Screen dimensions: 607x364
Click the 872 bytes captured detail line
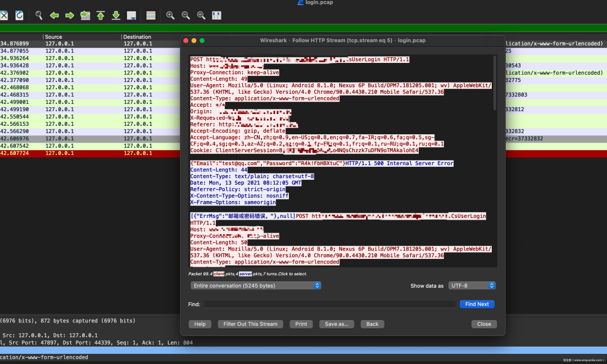click(x=68, y=321)
